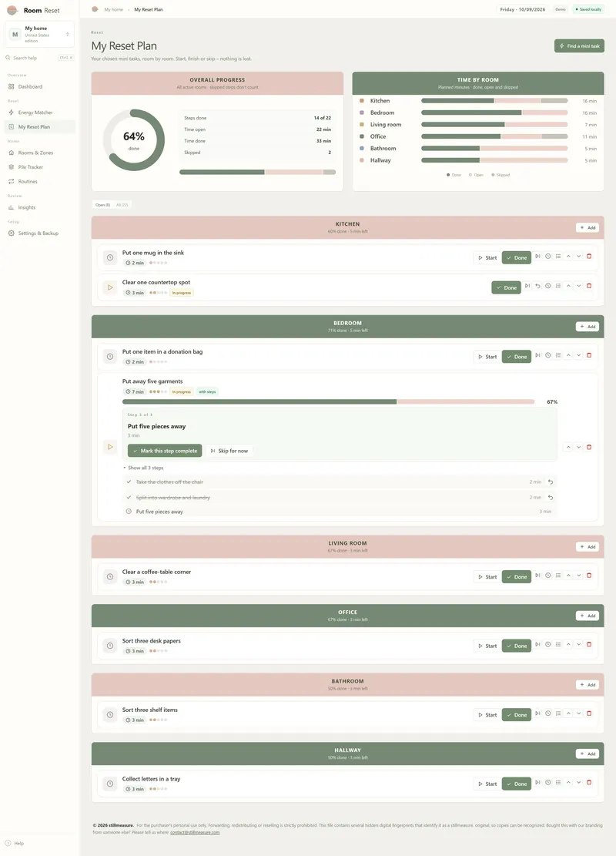The width and height of the screenshot is (616, 856).
Task: Open clock icon for 'Clear a coffee-table corner'
Action: click(x=547, y=576)
